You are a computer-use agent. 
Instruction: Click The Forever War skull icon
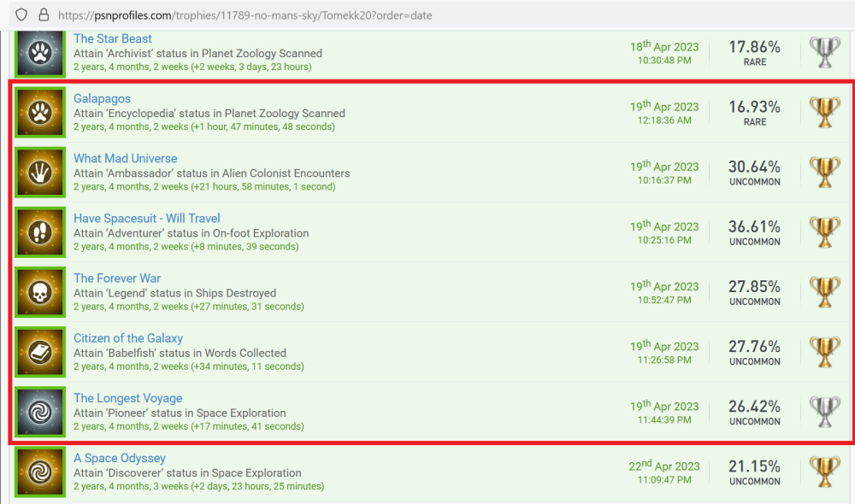40,292
